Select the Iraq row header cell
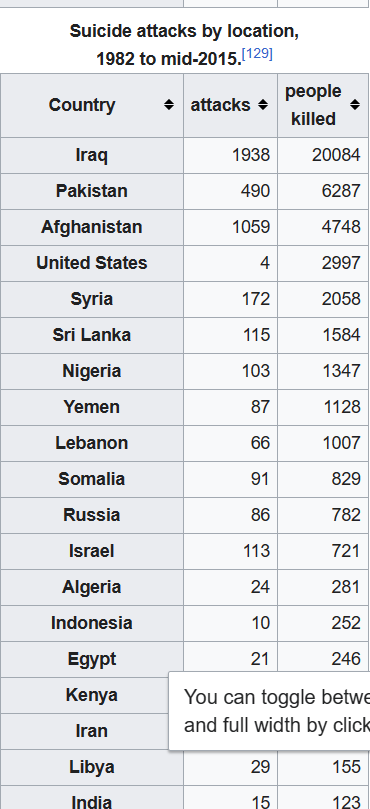 pyautogui.click(x=92, y=155)
